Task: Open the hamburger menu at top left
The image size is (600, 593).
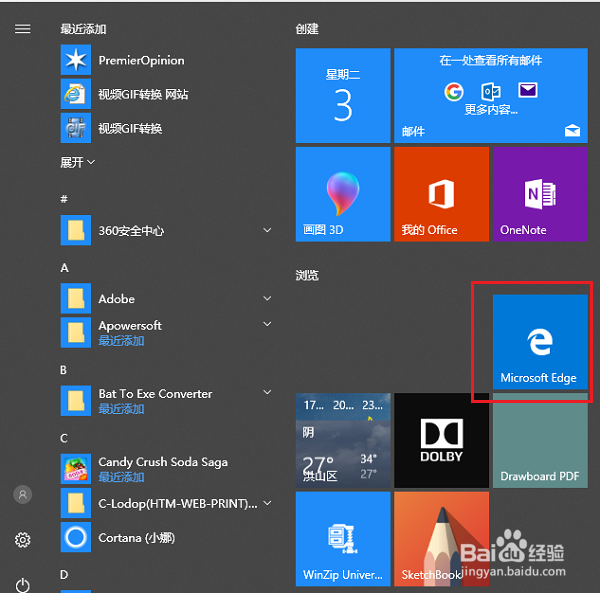Action: [23, 29]
